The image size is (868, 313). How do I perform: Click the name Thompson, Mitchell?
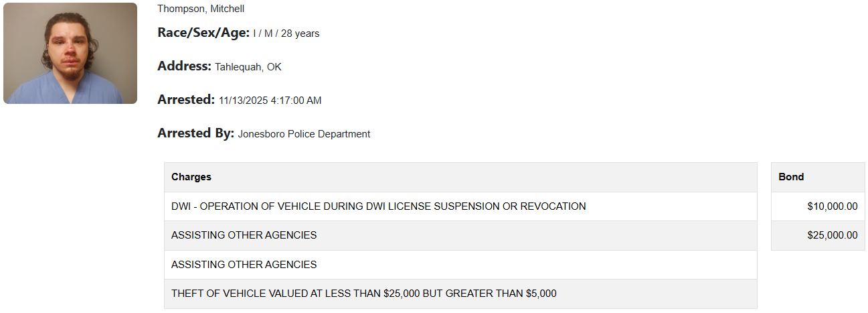coord(201,9)
